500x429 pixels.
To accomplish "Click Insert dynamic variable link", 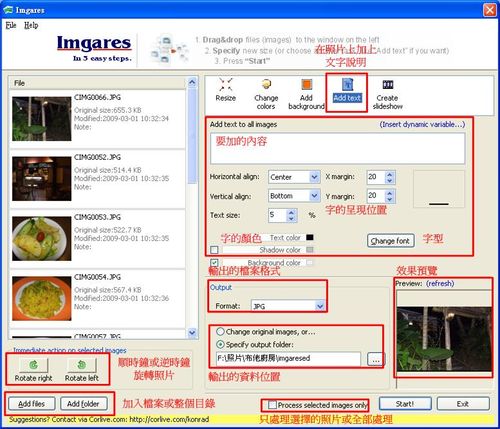I will click(422, 124).
